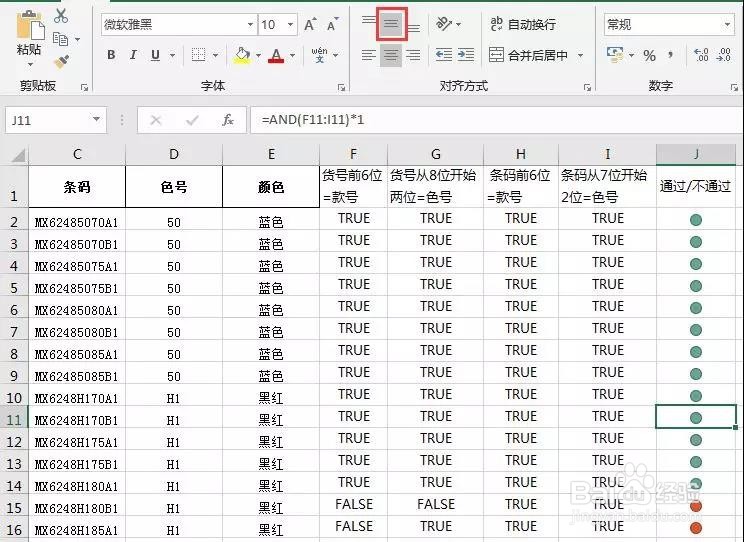Select selected cell J11 green circle
The height and width of the screenshot is (542, 744).
click(x=696, y=417)
